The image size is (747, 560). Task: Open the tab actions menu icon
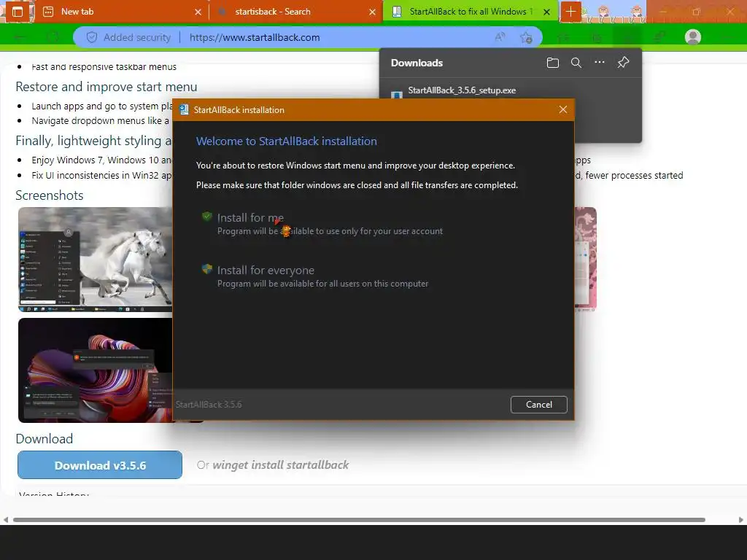[x=18, y=12]
